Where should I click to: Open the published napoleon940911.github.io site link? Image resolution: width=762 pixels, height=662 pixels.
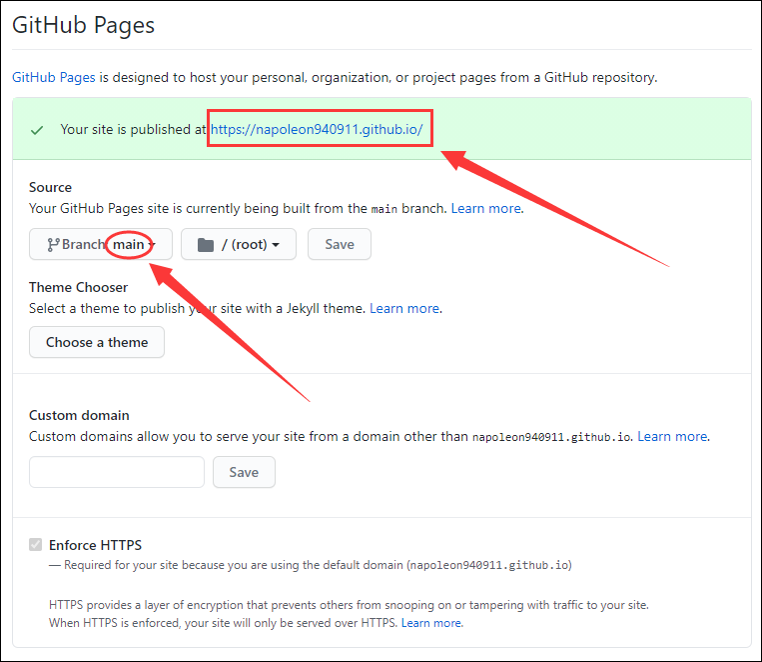point(317,129)
